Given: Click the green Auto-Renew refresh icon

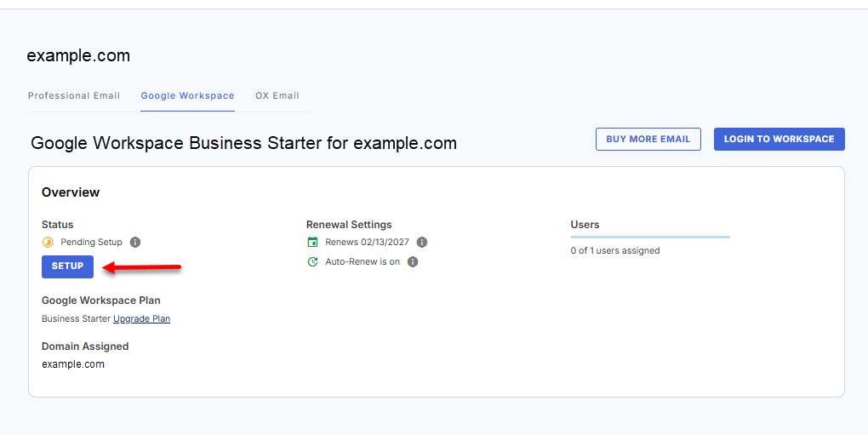Looking at the screenshot, I should tap(313, 262).
